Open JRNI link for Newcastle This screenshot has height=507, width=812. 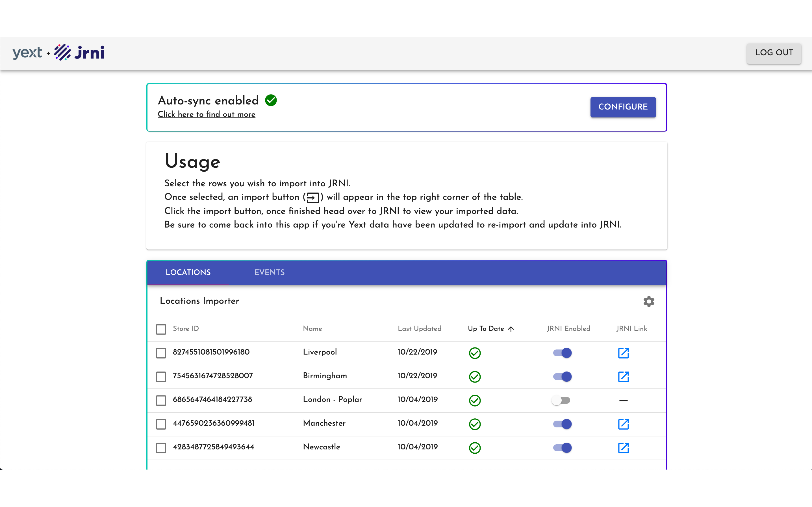click(623, 448)
